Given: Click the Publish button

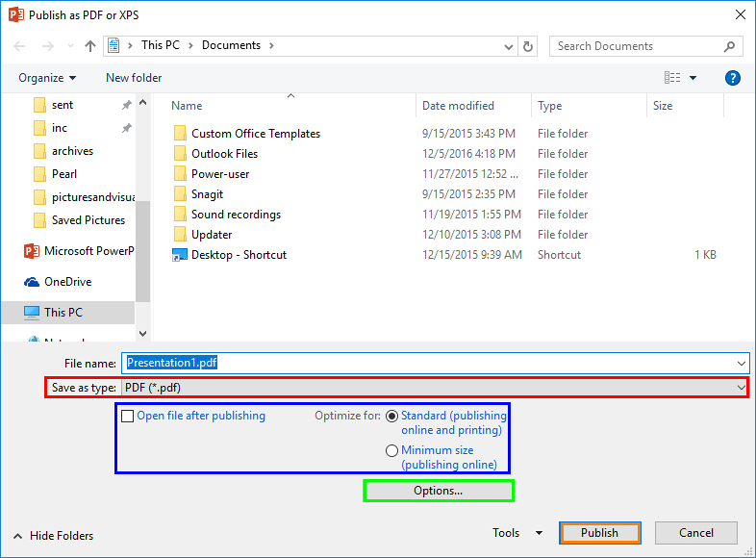Looking at the screenshot, I should (x=600, y=533).
